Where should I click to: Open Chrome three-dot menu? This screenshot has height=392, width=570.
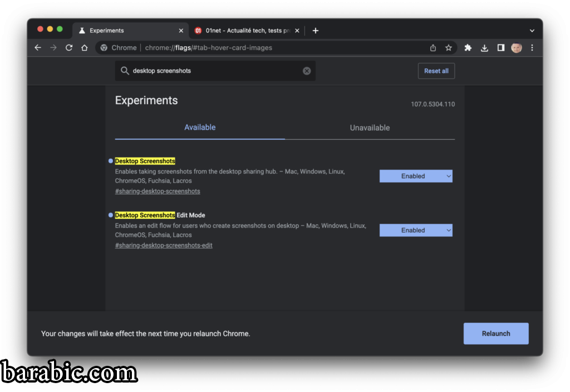(x=532, y=48)
